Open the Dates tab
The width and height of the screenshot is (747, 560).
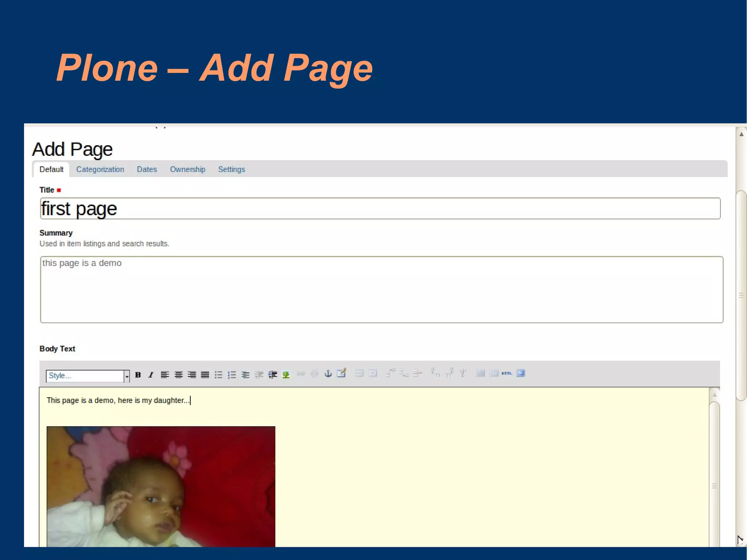[147, 169]
